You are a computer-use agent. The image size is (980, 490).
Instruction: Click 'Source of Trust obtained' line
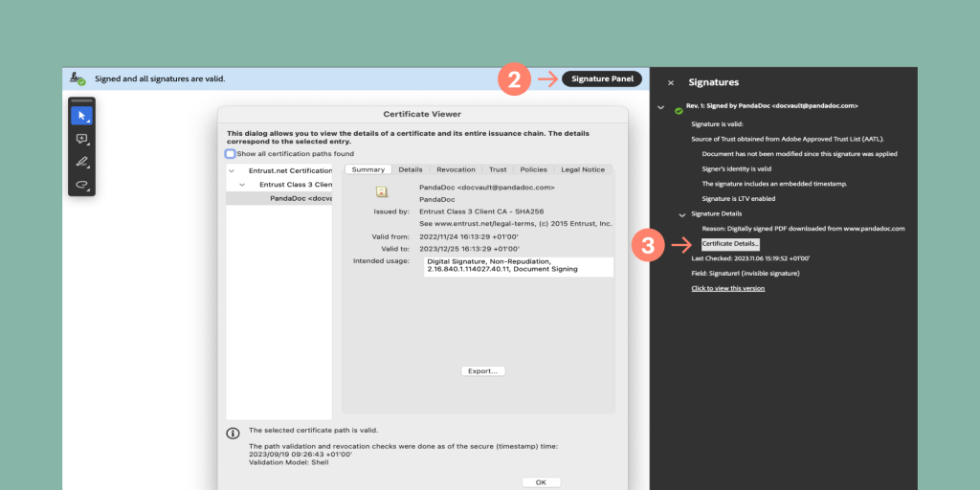(x=788, y=139)
